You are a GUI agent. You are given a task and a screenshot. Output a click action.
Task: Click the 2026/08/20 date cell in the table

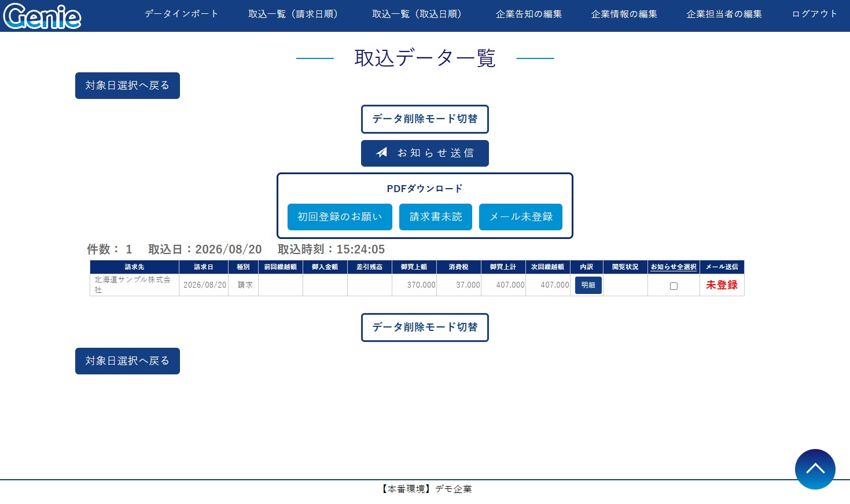205,285
